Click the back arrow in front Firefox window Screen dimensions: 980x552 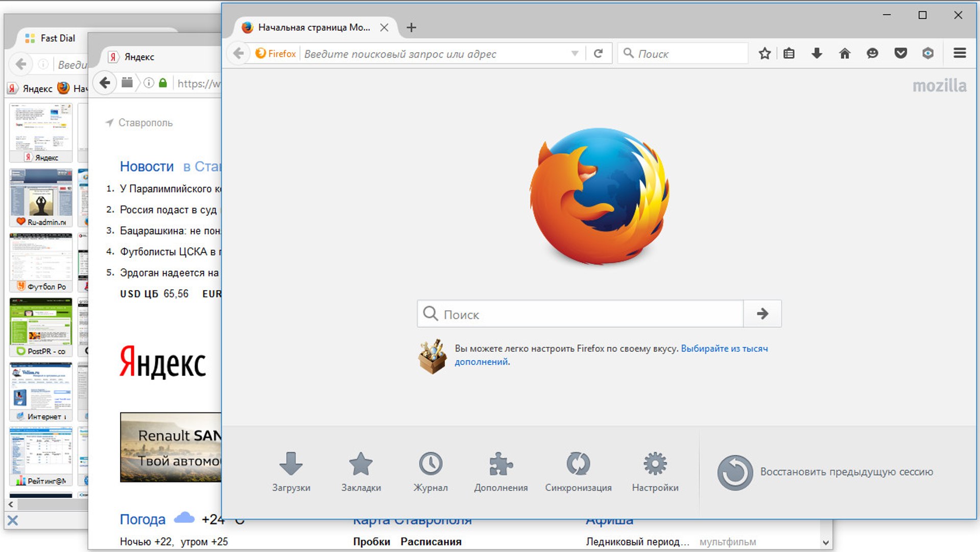pyautogui.click(x=238, y=54)
